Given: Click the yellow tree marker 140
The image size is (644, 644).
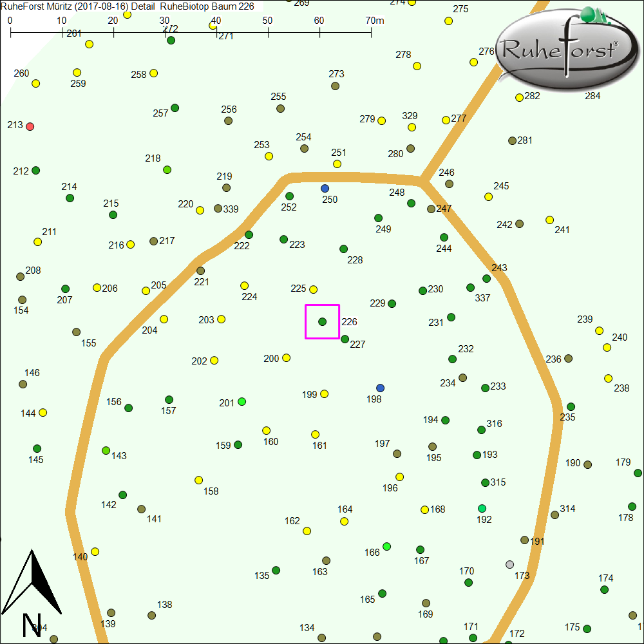Looking at the screenshot, I should click(95, 551).
